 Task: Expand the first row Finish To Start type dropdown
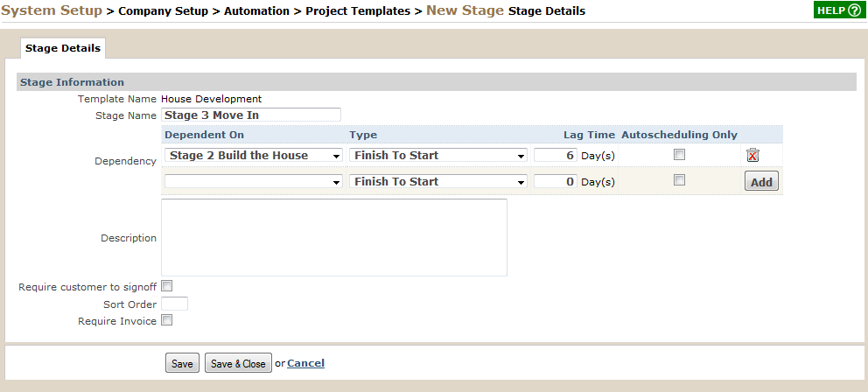tap(437, 155)
